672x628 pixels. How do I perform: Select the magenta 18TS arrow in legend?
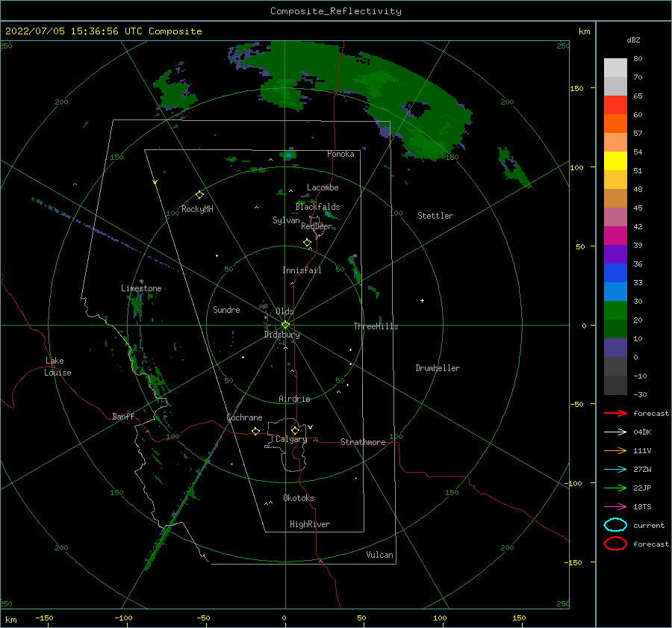615,507
